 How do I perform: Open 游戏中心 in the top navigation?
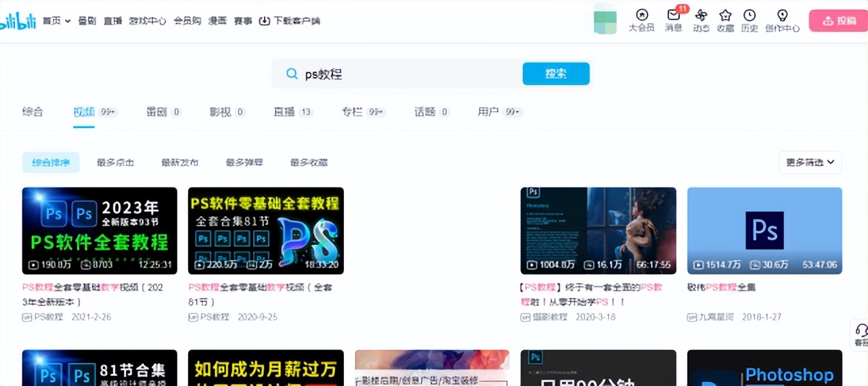(x=148, y=21)
